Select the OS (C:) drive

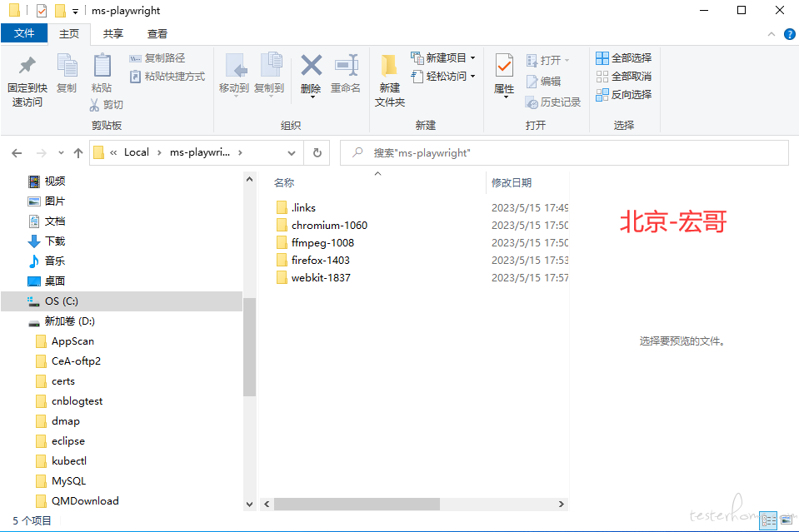(122, 301)
